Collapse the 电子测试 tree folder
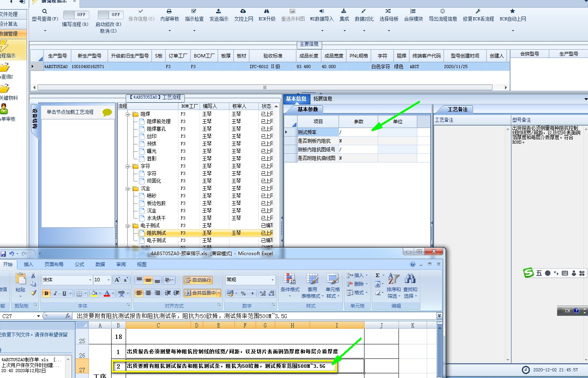 [128, 226]
